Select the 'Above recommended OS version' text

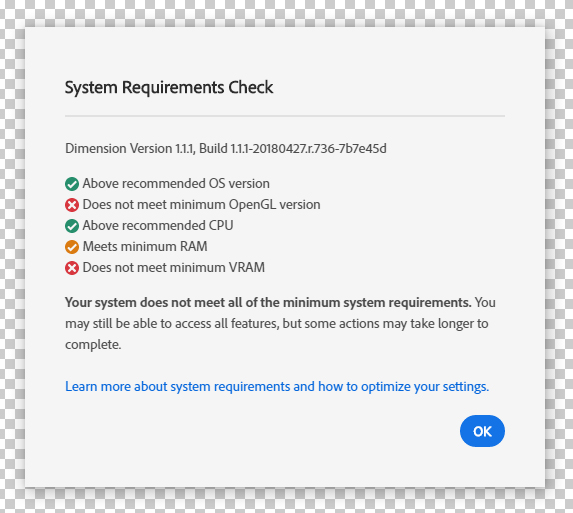(176, 183)
